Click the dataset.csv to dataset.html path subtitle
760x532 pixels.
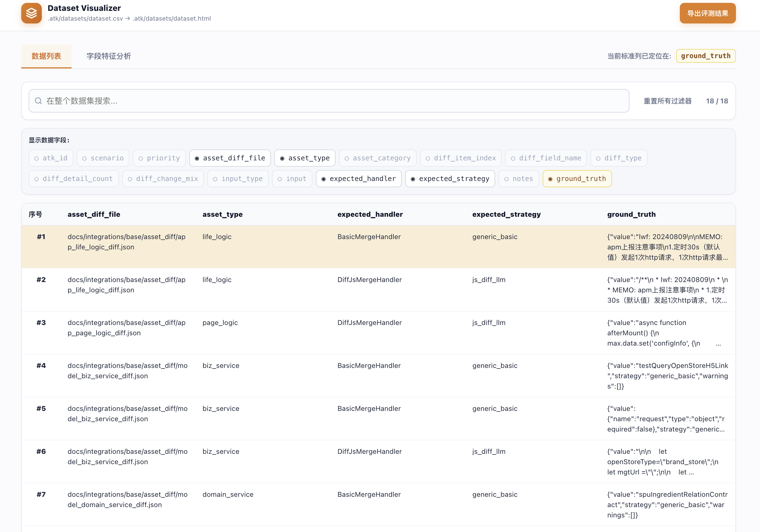coord(129,19)
